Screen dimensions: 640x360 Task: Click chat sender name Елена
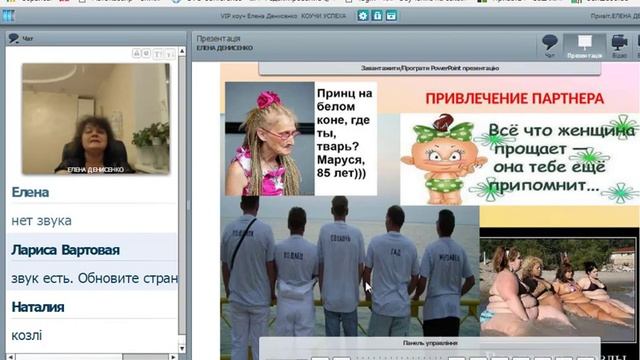30,192
